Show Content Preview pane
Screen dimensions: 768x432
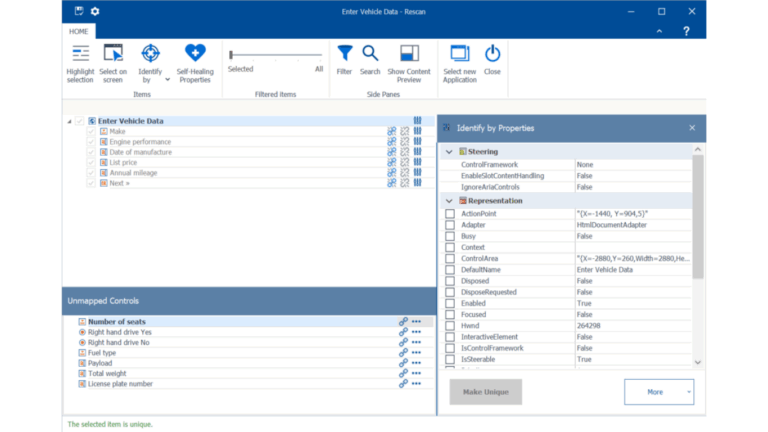tap(409, 64)
